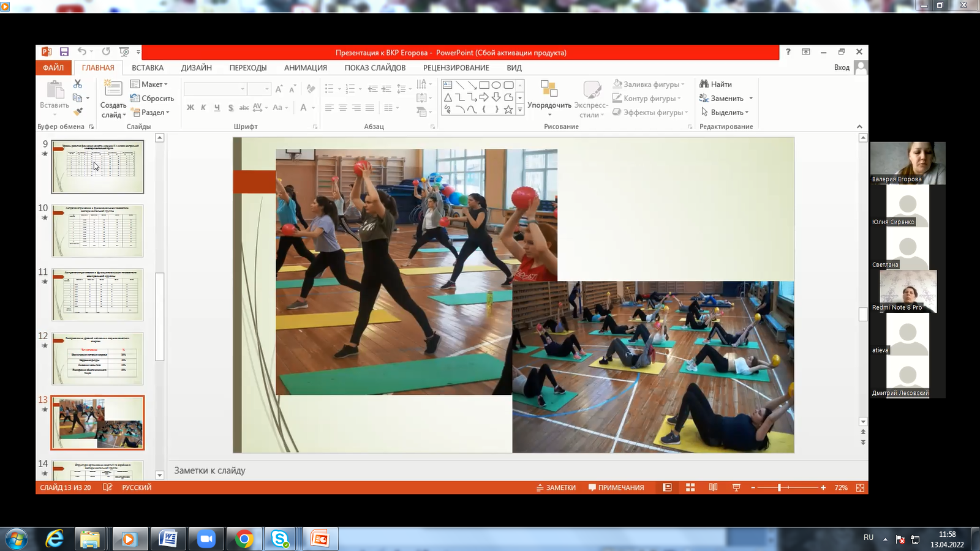Start slideshow from the quick access toolbar
The height and width of the screenshot is (551, 980).
pyautogui.click(x=124, y=52)
